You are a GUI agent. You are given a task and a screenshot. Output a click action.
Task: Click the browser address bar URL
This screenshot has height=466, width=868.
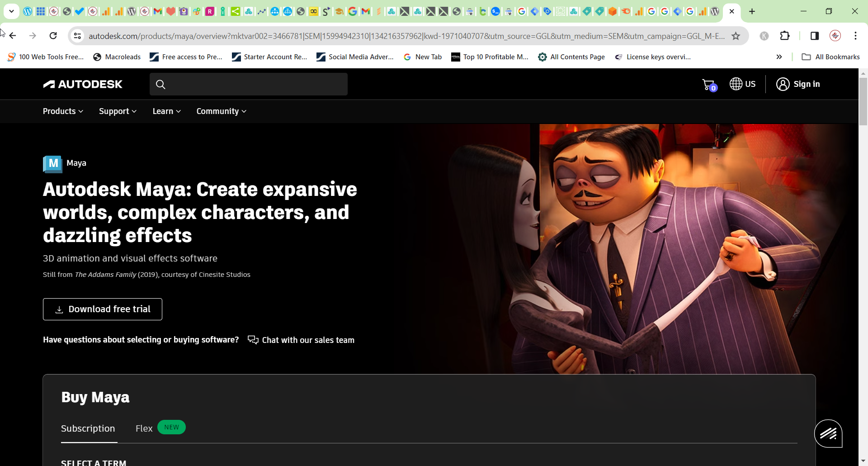tap(406, 36)
